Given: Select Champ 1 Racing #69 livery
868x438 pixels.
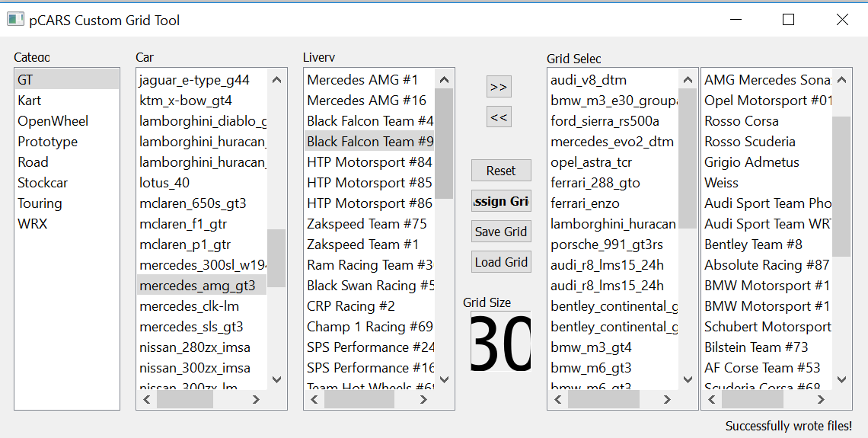Looking at the screenshot, I should coord(369,327).
